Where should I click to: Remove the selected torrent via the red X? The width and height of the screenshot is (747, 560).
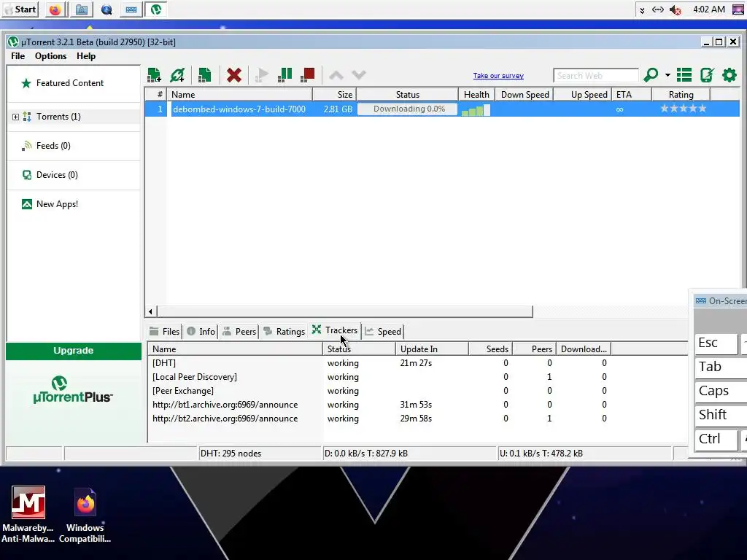234,75
